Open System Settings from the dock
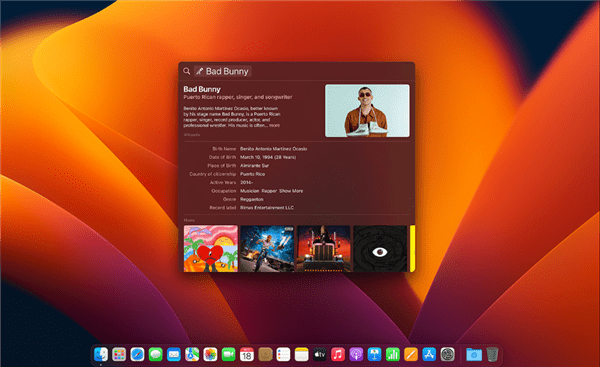 tap(447, 354)
